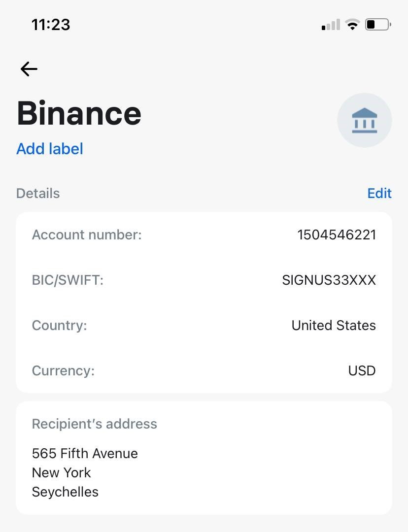This screenshot has width=408, height=532.
Task: Tap the Recipient's address heading
Action: point(95,424)
